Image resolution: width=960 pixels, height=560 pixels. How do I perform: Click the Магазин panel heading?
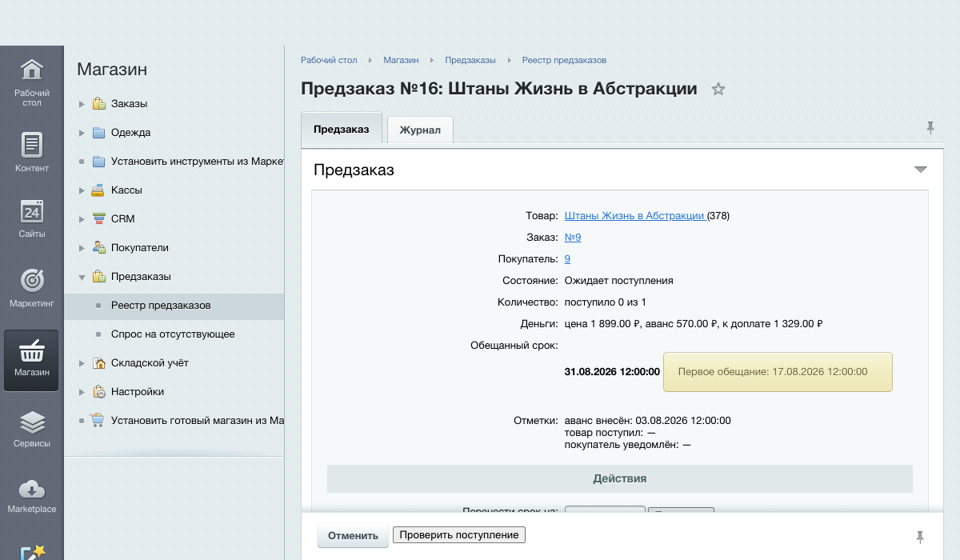point(112,70)
